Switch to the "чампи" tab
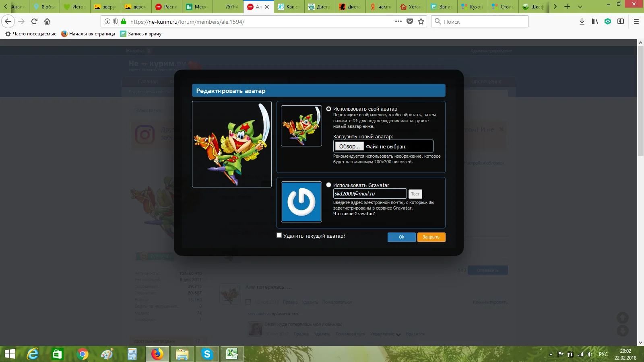Viewport: 644px width, 362px height. coord(381,7)
